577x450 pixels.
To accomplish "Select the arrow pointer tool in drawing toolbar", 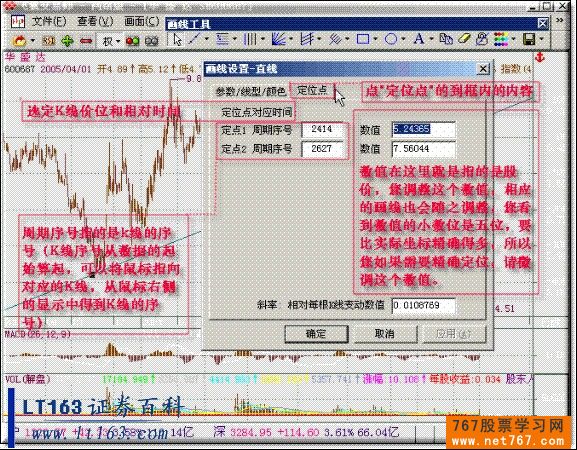I will point(178,39).
